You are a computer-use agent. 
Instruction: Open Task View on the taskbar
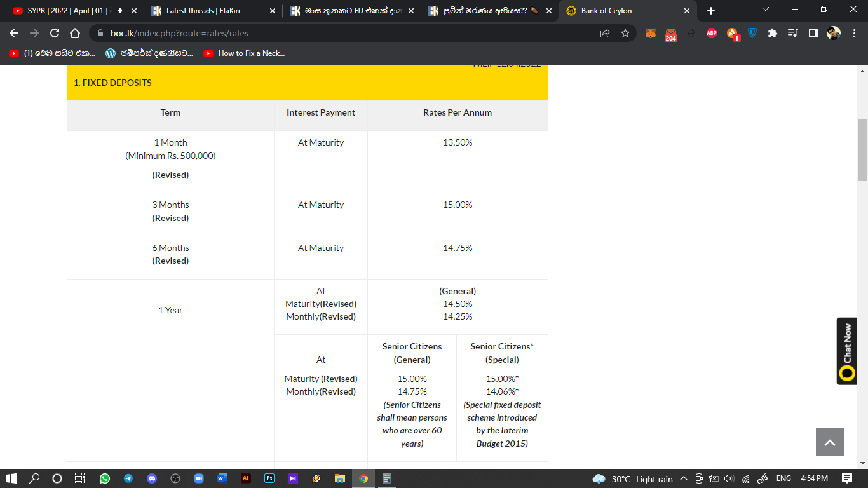(x=80, y=478)
